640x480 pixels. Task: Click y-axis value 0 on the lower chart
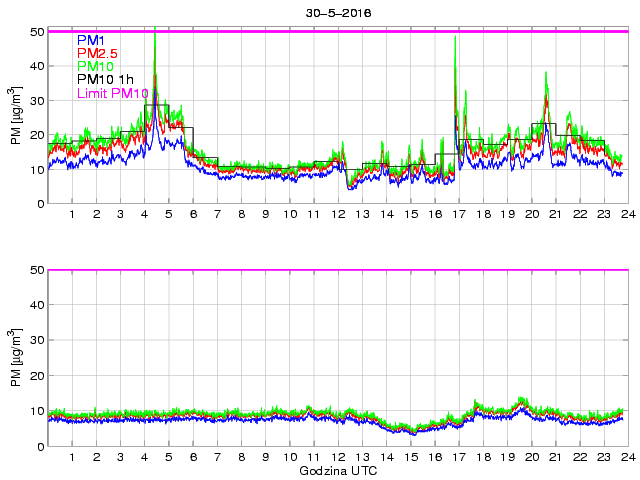(41, 446)
